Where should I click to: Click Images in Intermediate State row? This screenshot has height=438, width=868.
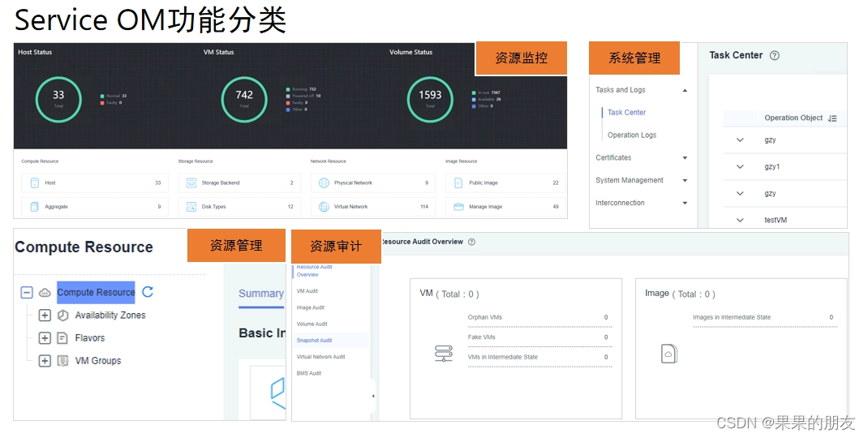(764, 318)
